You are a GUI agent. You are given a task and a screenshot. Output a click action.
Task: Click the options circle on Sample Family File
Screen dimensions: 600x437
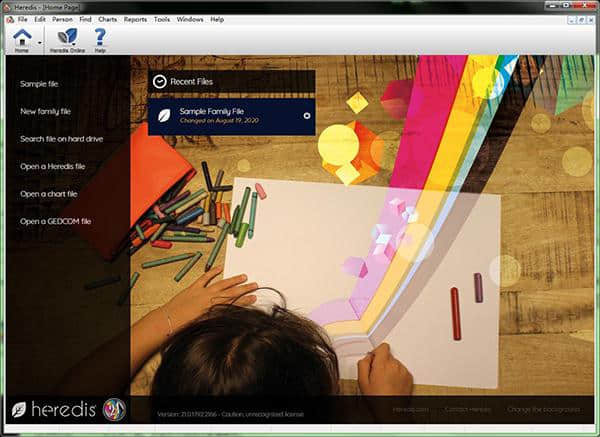coord(307,116)
